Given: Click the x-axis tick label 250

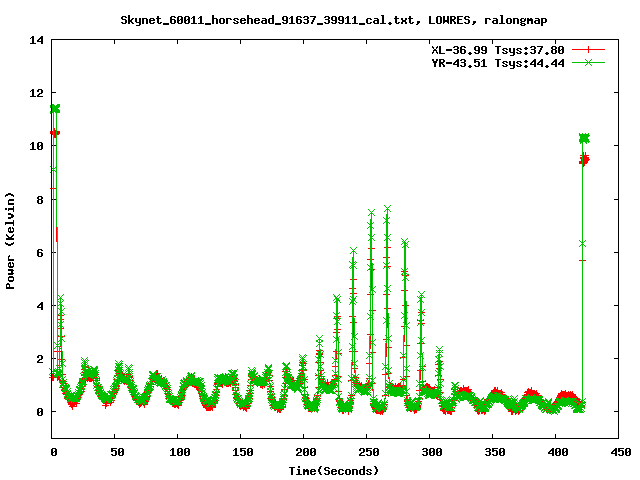Looking at the screenshot, I should pos(369,452).
